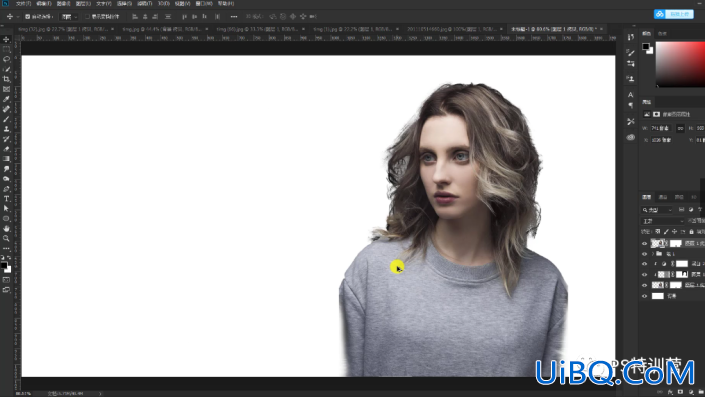Select the Gradient tool
Viewport: 705px width, 397px height.
(x=6, y=159)
